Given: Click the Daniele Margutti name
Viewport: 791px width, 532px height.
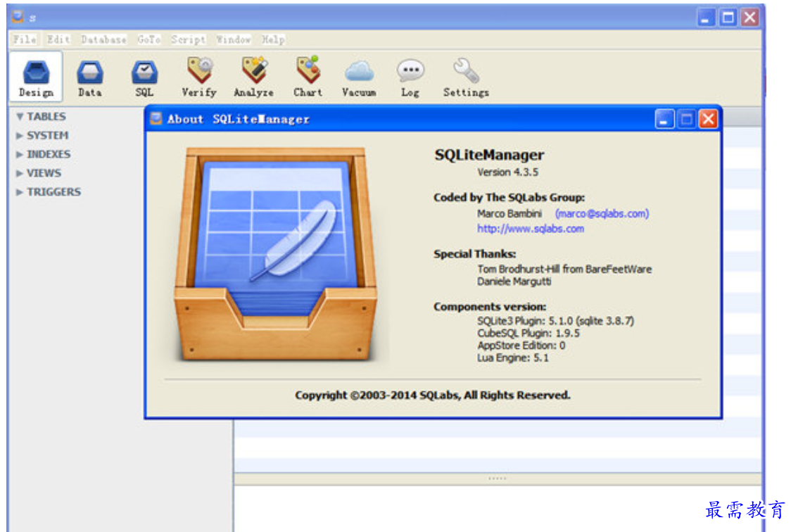Looking at the screenshot, I should [x=514, y=281].
